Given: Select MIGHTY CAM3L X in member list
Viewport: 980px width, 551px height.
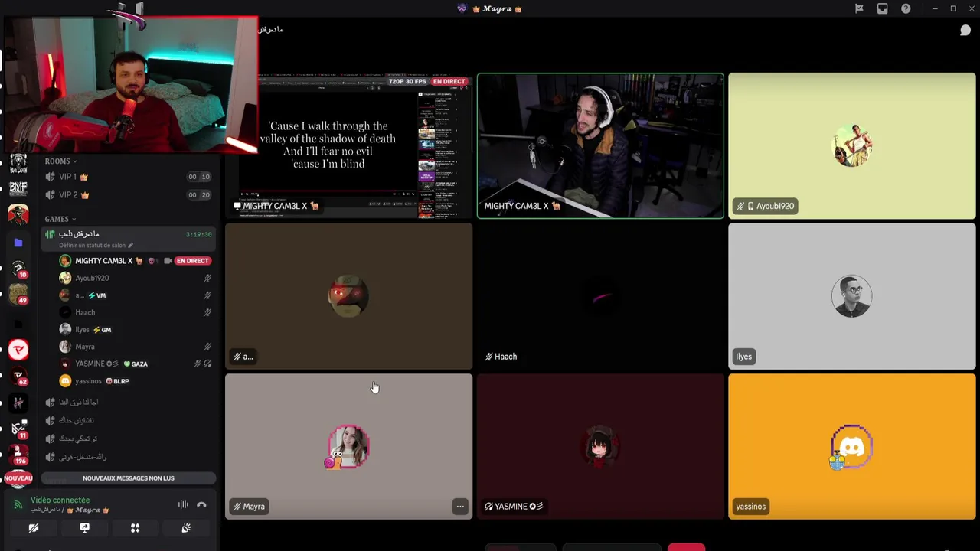Looking at the screenshot, I should 137,261.
